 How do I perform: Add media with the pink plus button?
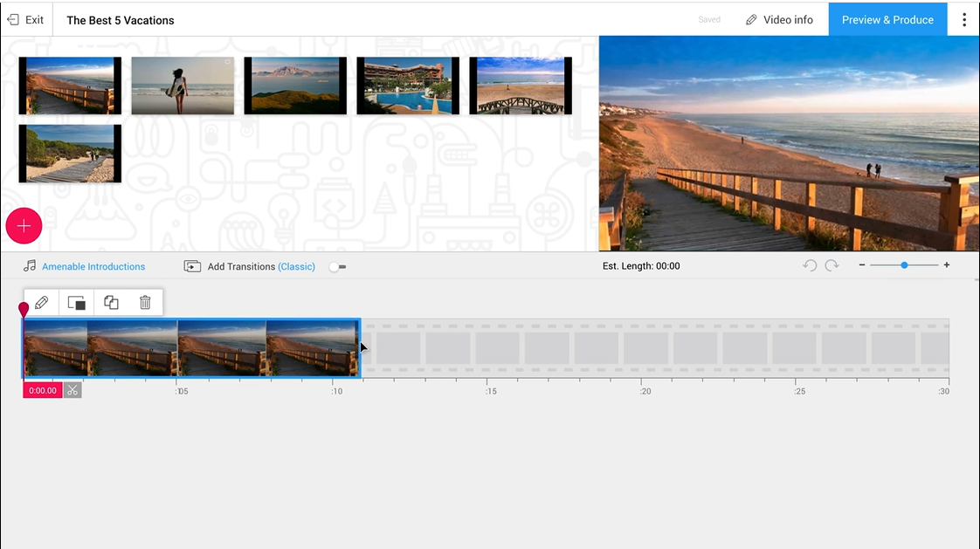[x=24, y=225]
